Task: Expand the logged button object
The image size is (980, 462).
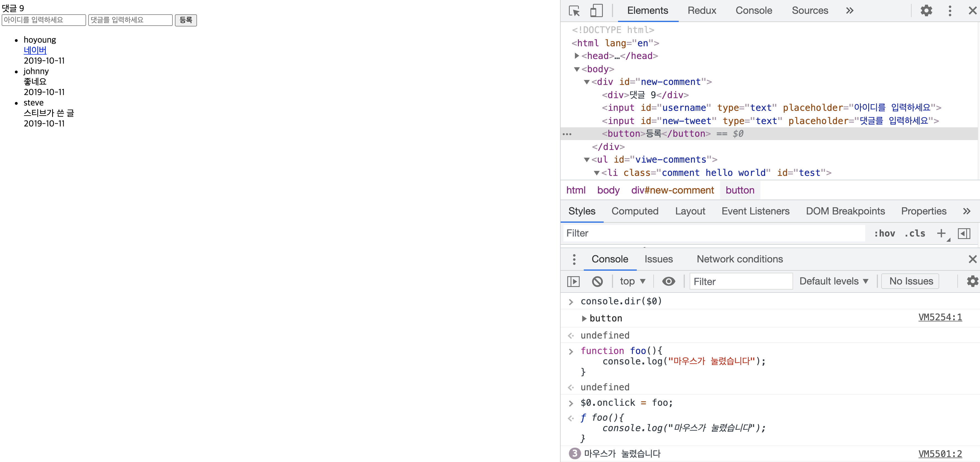Action: [x=584, y=319]
